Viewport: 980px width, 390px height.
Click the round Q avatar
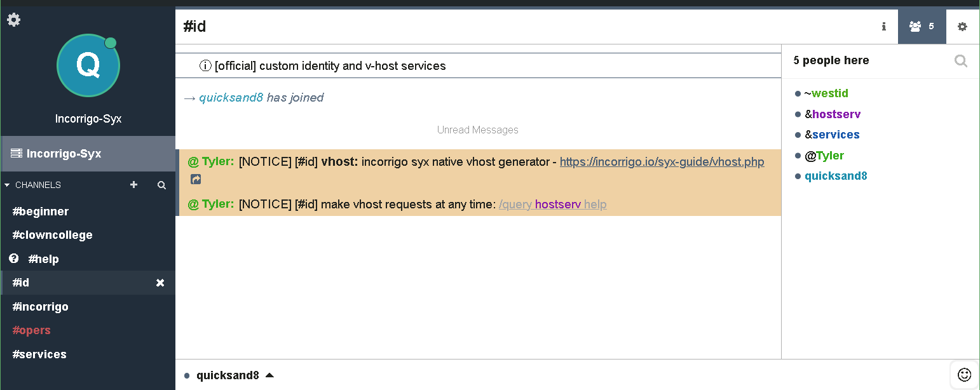(88, 65)
